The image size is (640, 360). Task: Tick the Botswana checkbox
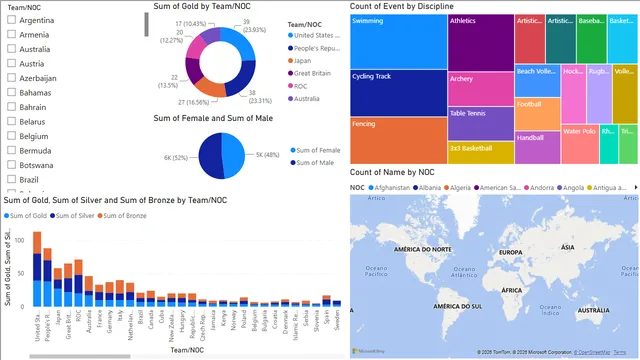12,164
